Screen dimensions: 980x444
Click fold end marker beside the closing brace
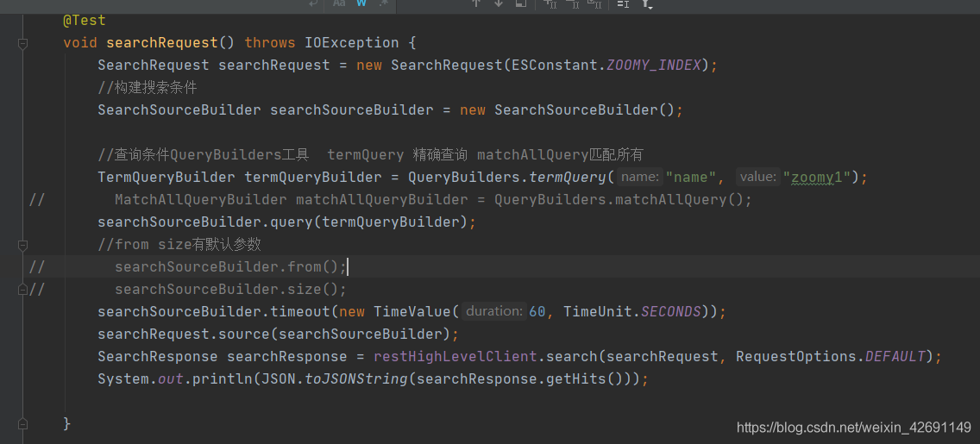coord(22,423)
